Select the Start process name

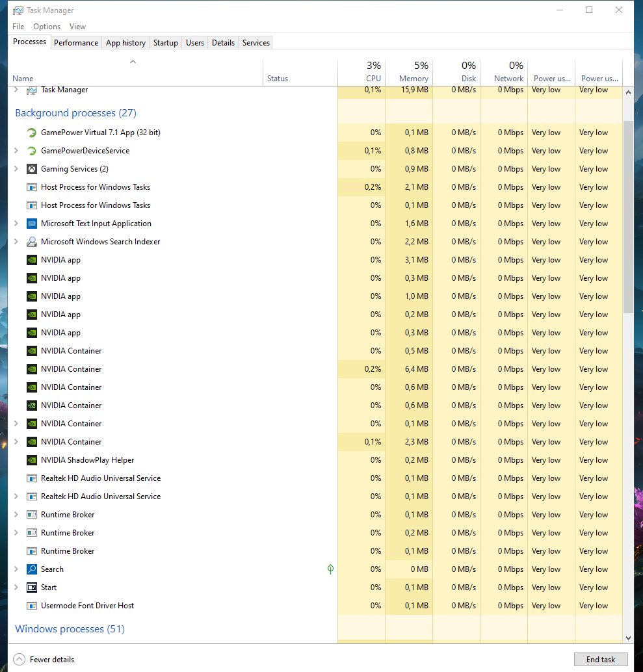click(49, 588)
